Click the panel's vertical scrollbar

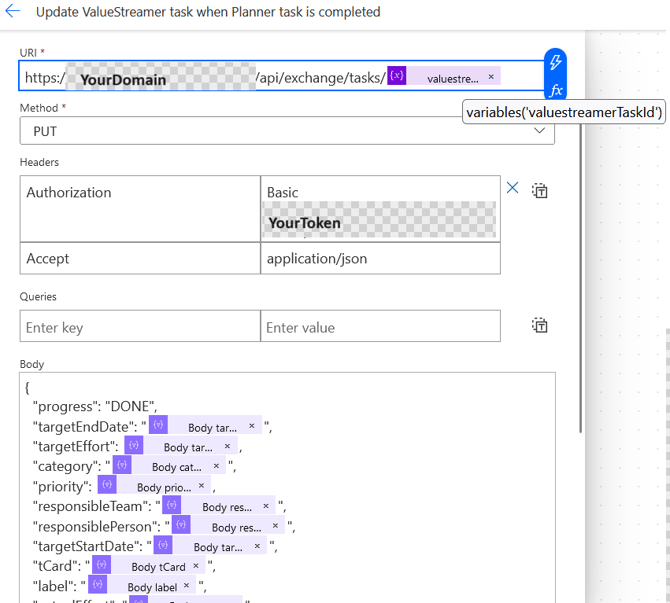[582, 250]
